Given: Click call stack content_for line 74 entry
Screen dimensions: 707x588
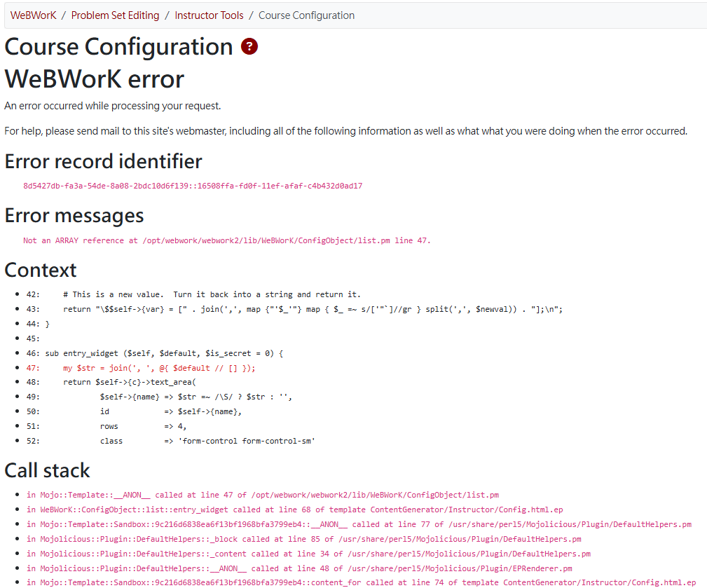Looking at the screenshot, I should pos(361,582).
